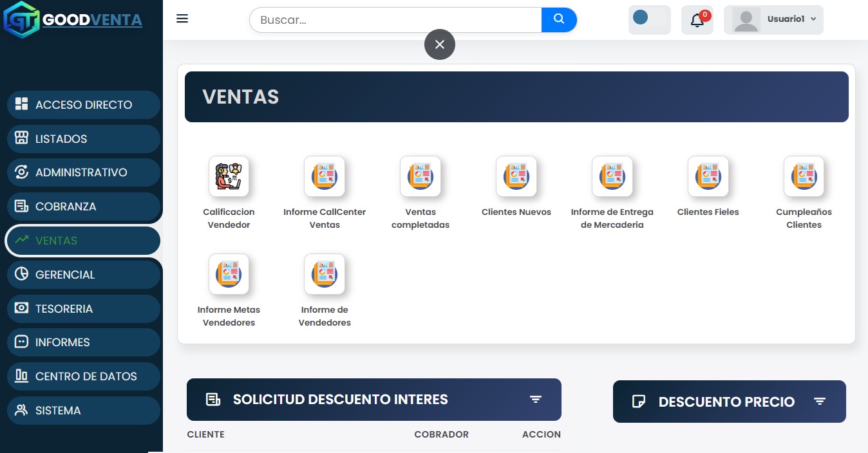The image size is (868, 453).
Task: Click the VENTAS panel heading
Action: 241,97
